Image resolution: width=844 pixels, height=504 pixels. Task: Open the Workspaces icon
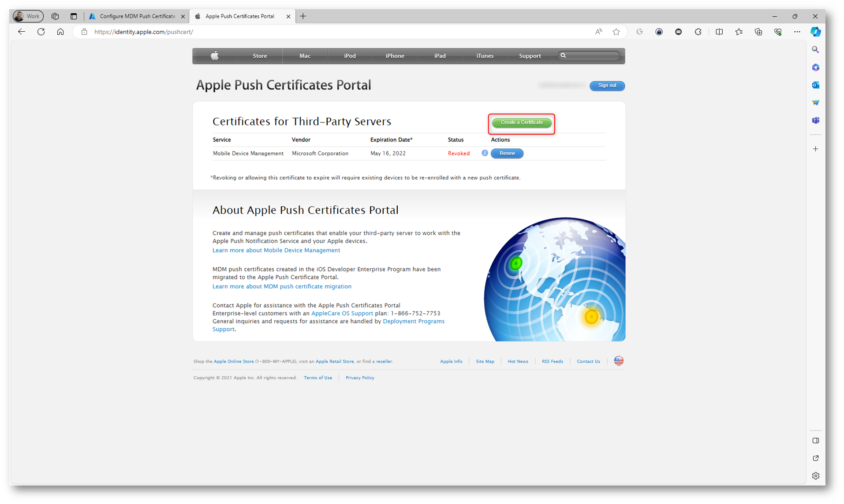(55, 16)
